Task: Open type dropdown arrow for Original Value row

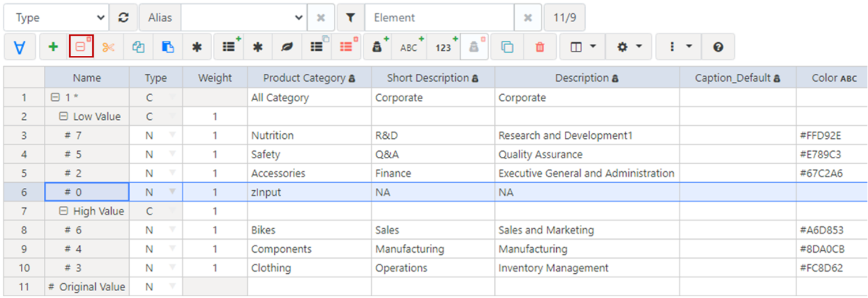Action: (x=172, y=286)
